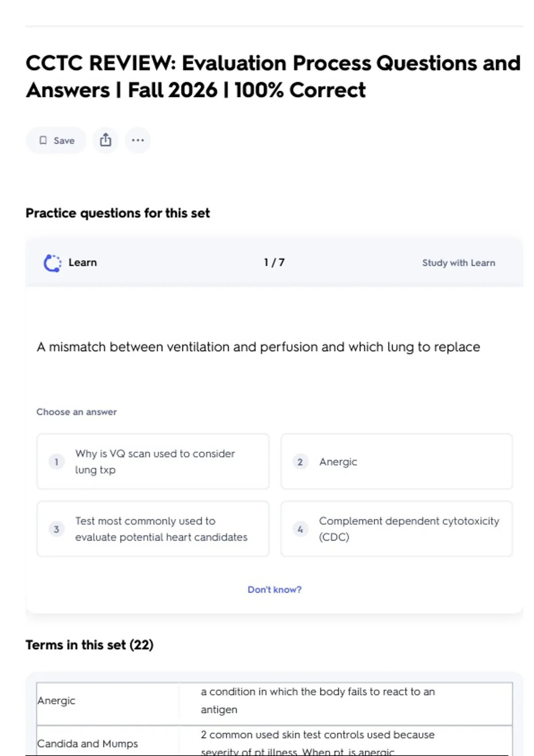Click number 3 badge on third answer
The image size is (534, 756).
(x=57, y=529)
